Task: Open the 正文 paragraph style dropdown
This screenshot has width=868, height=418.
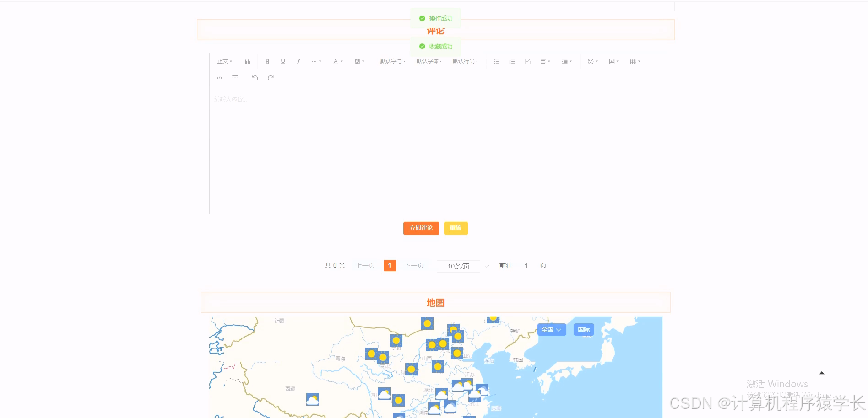Action: [223, 61]
